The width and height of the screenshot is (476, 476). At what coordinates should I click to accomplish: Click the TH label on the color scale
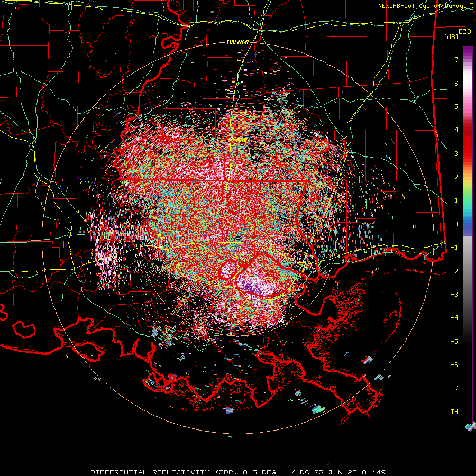454,412
